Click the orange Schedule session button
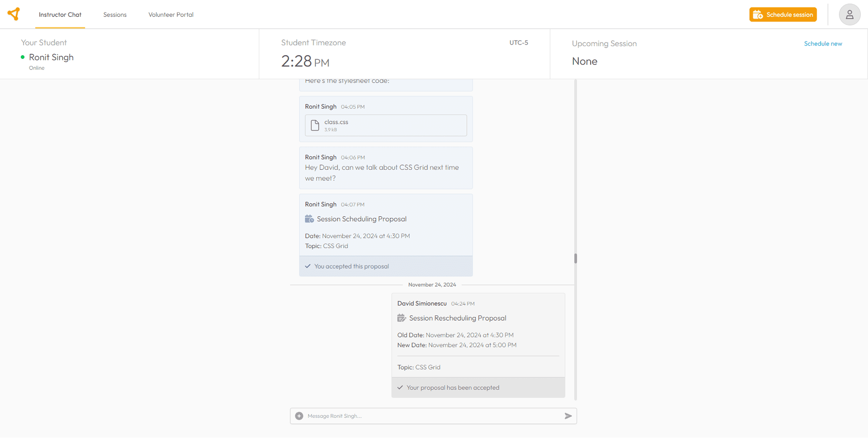Viewport: 868px width, 438px height. click(783, 15)
